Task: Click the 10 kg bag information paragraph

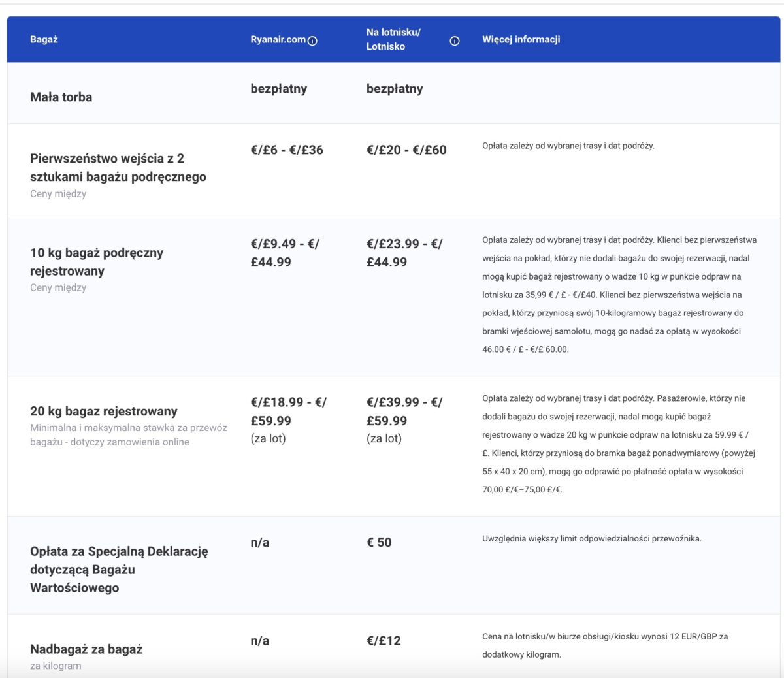Action: (619, 295)
